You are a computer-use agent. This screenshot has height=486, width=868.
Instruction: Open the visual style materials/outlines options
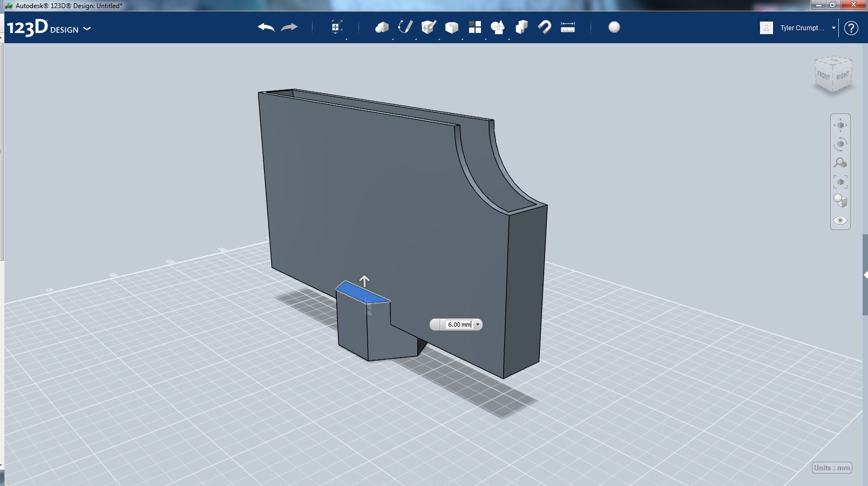point(840,201)
